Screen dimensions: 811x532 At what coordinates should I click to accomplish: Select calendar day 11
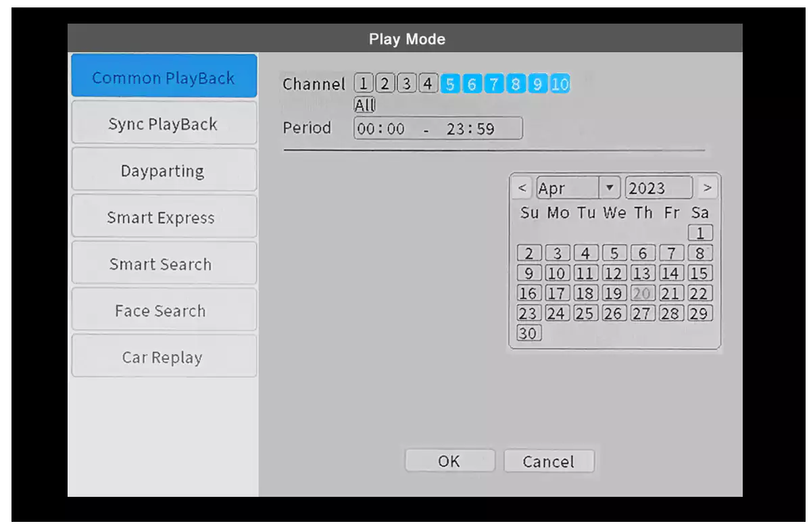click(x=586, y=273)
